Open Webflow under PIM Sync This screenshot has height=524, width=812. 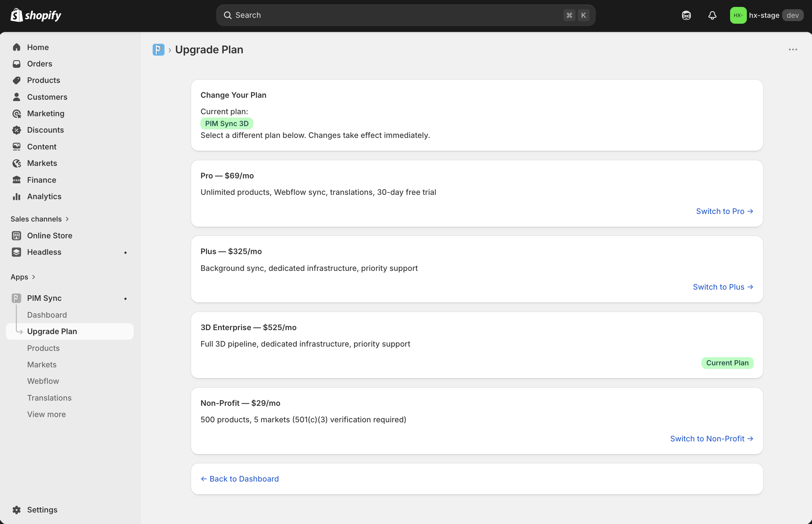(x=43, y=381)
